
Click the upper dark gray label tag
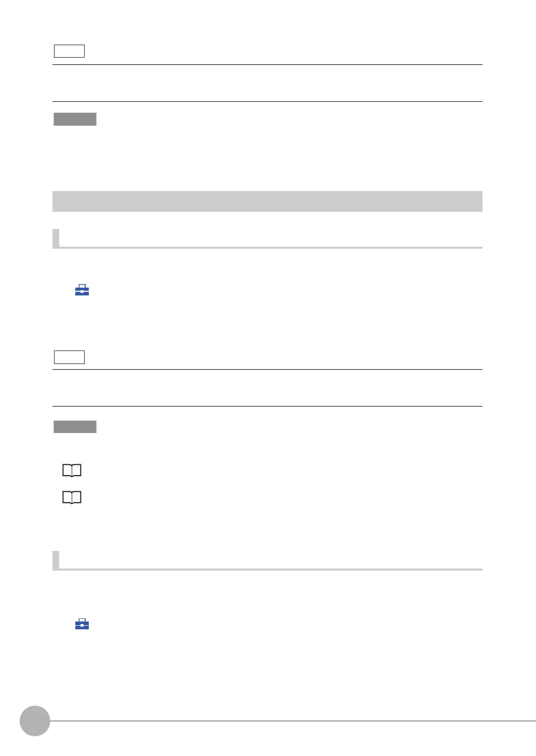pyautogui.click(x=75, y=119)
